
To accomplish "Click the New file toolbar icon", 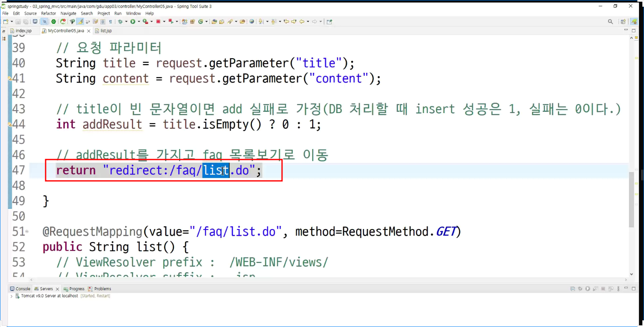I will 5,21.
